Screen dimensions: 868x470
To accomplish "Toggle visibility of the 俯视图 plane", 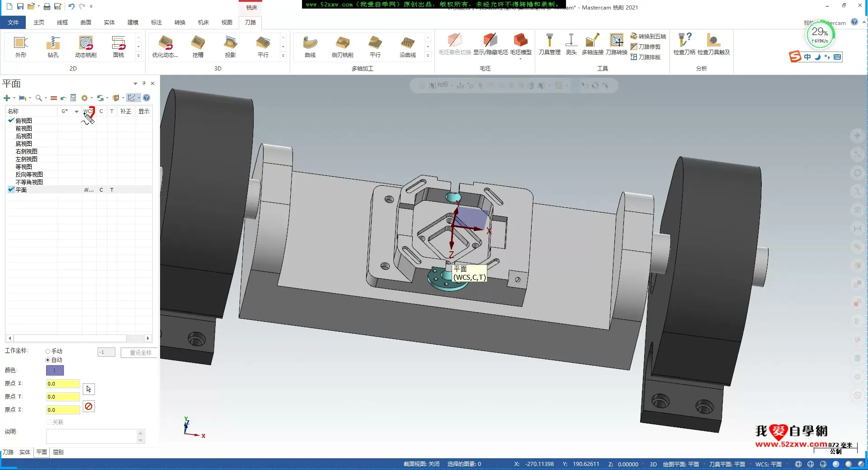I will tap(11, 121).
